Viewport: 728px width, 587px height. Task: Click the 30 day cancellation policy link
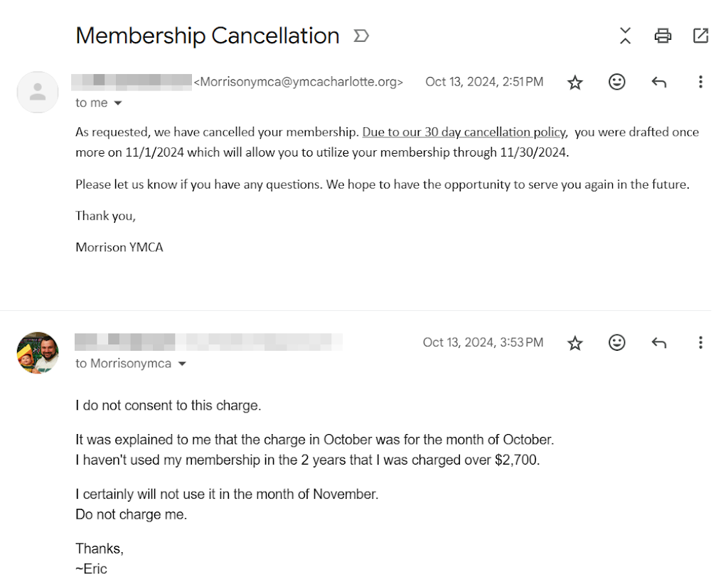tap(464, 132)
